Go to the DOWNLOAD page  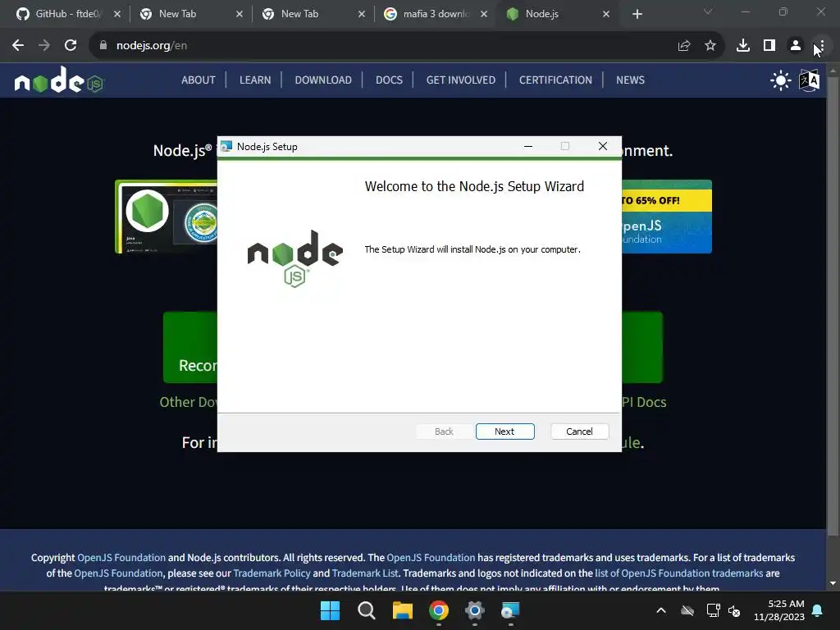tap(323, 80)
